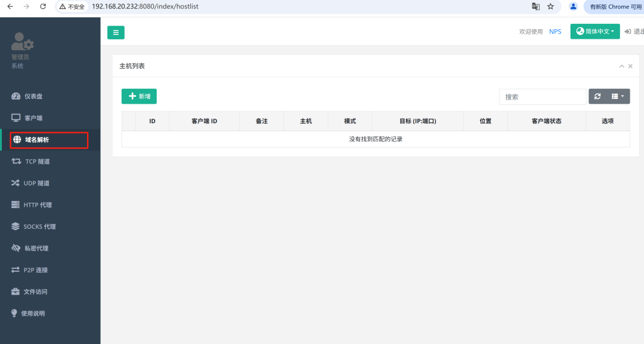This screenshot has width=644, height=344.
Task: Click the 退出 logout link
Action: coord(634,32)
